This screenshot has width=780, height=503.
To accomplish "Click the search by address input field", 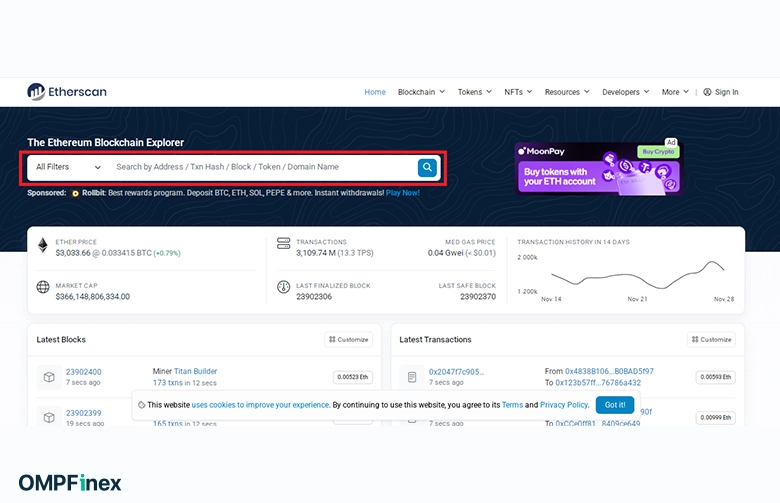I will point(260,167).
